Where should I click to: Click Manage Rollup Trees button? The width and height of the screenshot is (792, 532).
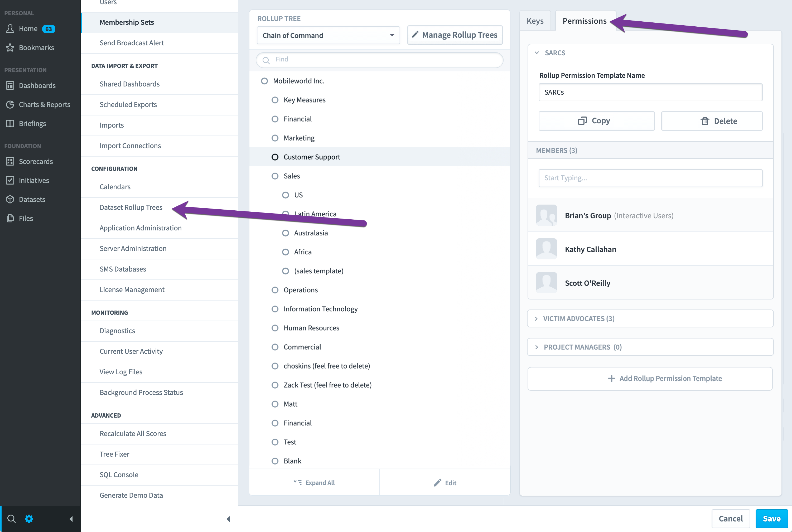click(455, 35)
